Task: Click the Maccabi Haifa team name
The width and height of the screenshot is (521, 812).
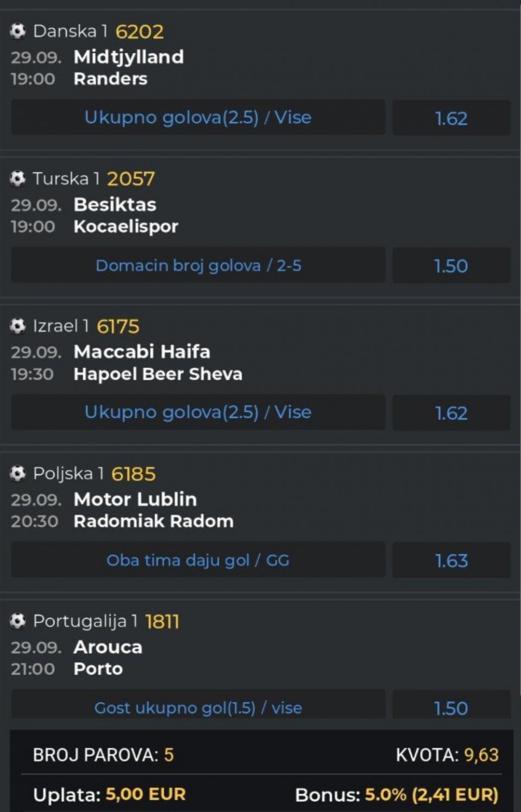Action: (142, 351)
